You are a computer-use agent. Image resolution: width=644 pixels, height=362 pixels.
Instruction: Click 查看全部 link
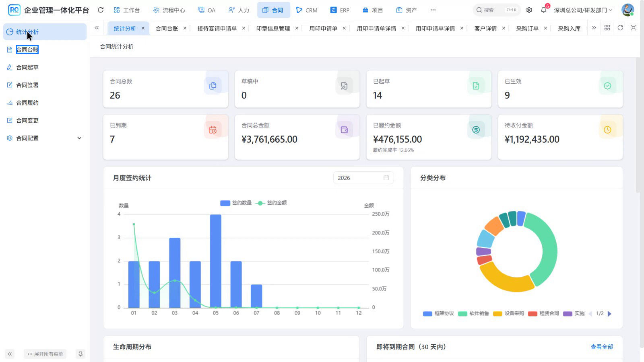pos(602,347)
